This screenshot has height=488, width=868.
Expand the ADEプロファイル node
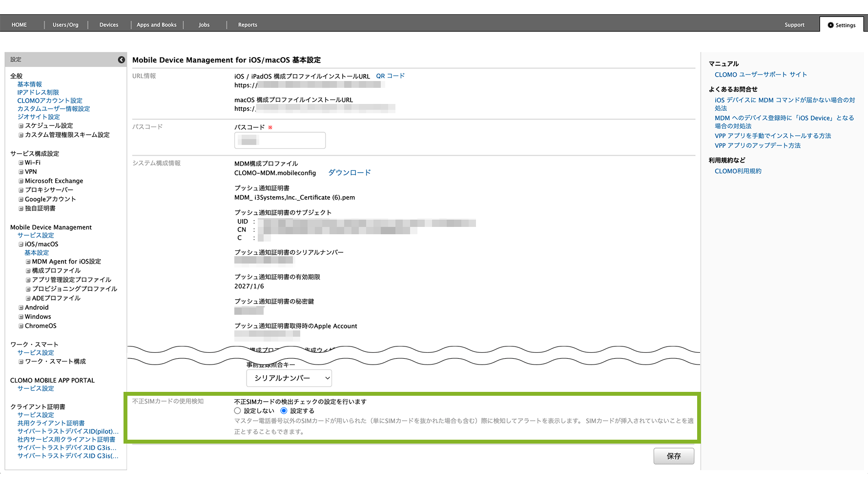click(28, 299)
